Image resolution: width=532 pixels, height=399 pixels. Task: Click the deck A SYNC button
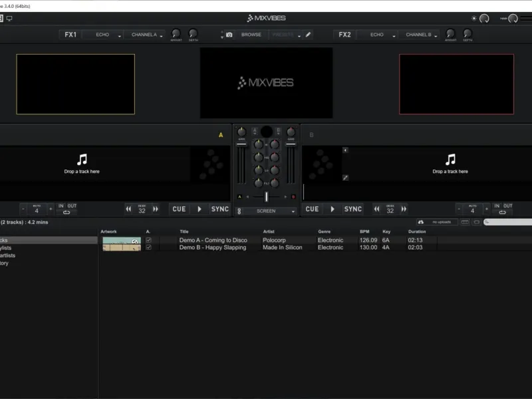point(220,209)
